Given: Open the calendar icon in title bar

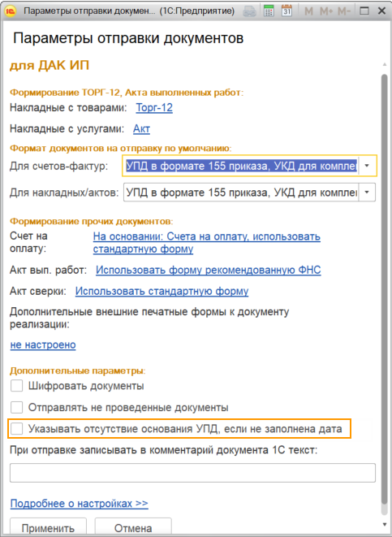Looking at the screenshot, I should point(286,11).
